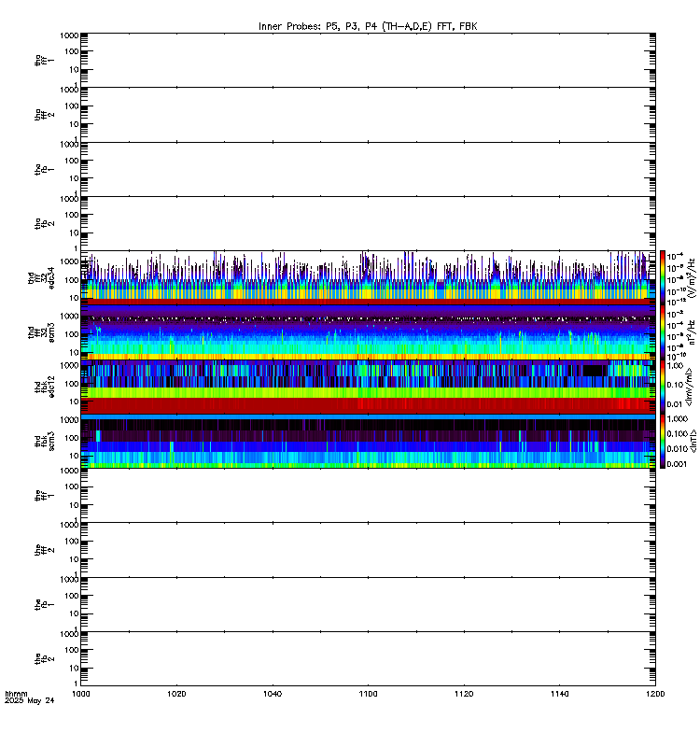The image size is (700, 747).
Task: Click the "10" tick of the the fb 2 panel
Action: point(74,669)
